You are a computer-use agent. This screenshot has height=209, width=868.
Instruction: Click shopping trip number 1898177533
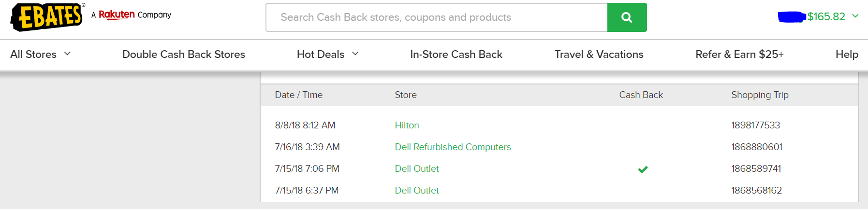(x=755, y=125)
